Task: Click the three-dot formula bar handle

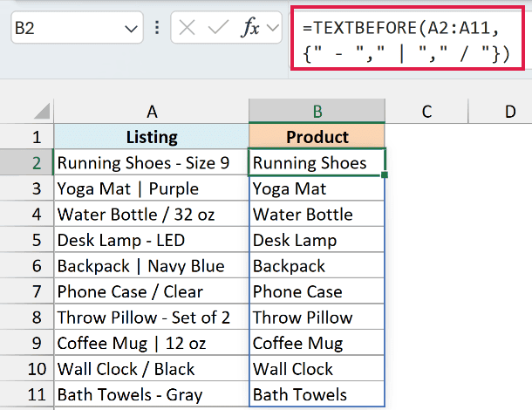Action: tap(157, 28)
